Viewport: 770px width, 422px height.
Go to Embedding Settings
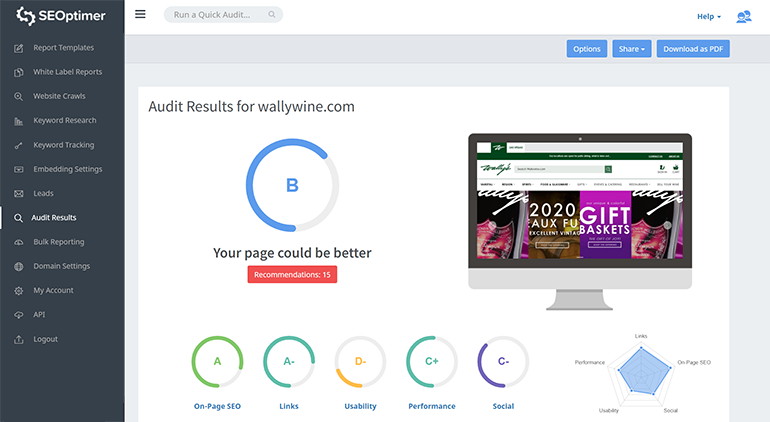[67, 169]
